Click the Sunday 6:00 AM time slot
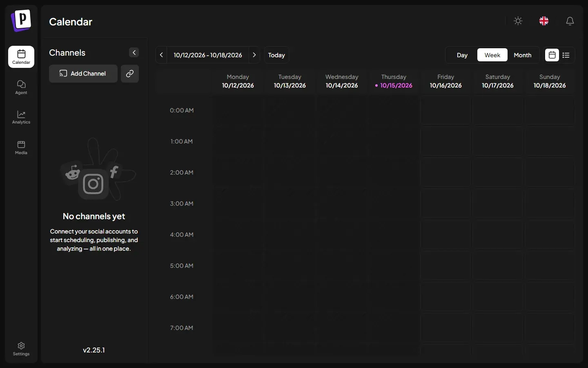 [x=550, y=297]
